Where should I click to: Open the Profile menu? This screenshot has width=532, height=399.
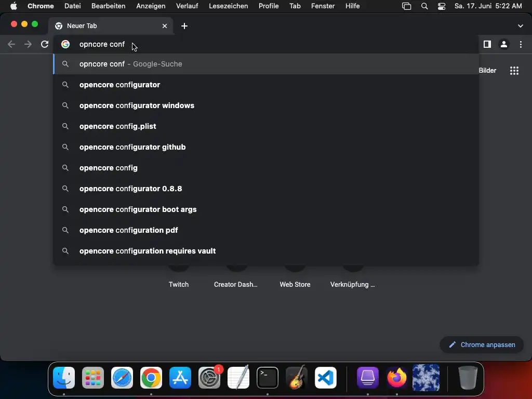[x=269, y=6]
